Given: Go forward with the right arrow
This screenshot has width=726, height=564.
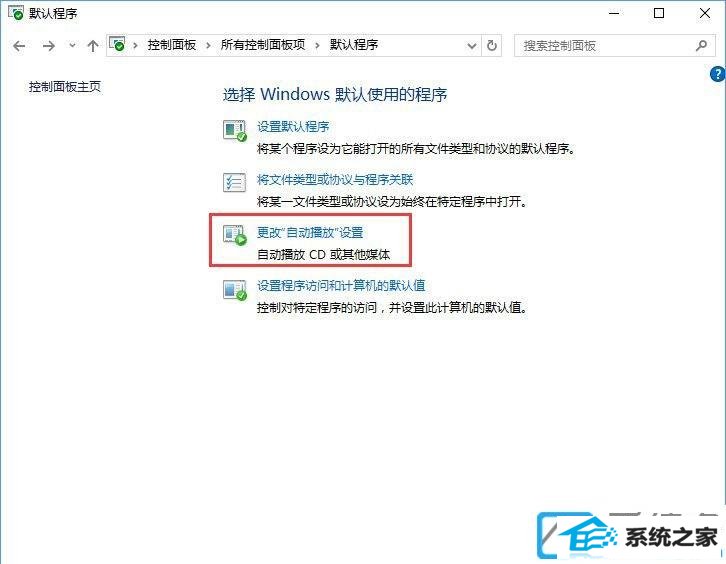Looking at the screenshot, I should tap(49, 46).
